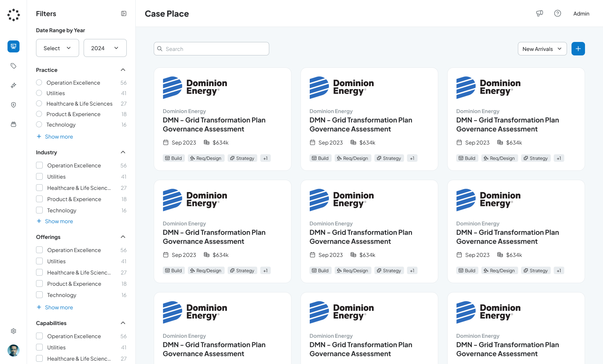The image size is (603, 364).
Task: Check Product & Experience under Industry
Action: (39, 199)
